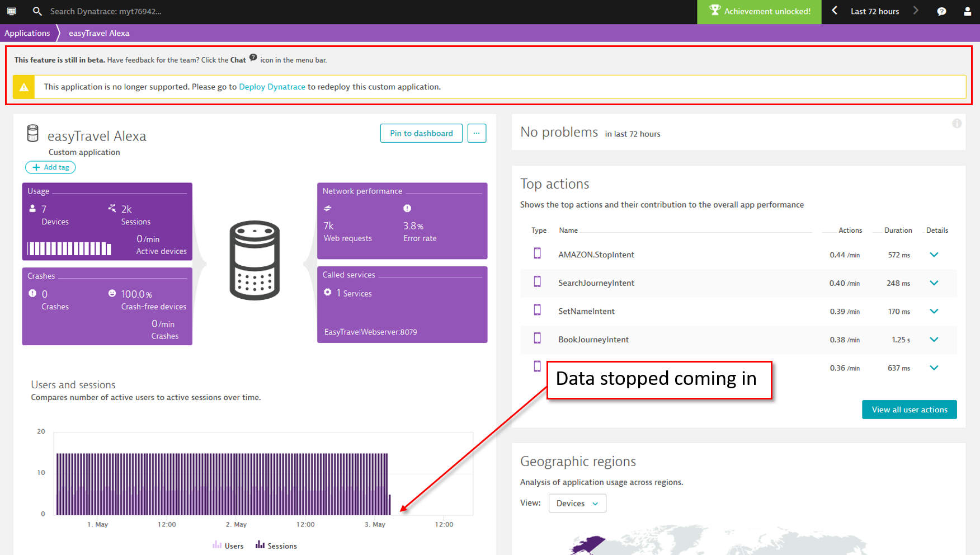This screenshot has width=980, height=555.
Task: Click the sessions bars in the chart
Action: (223, 484)
